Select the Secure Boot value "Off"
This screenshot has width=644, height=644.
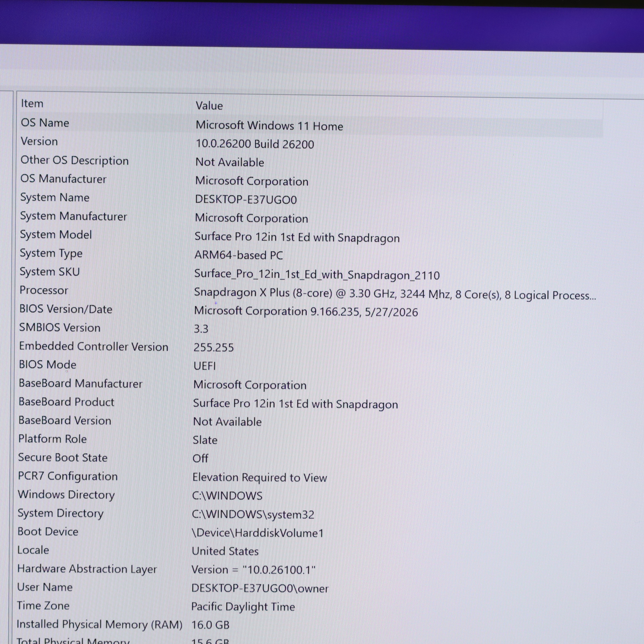pos(200,458)
